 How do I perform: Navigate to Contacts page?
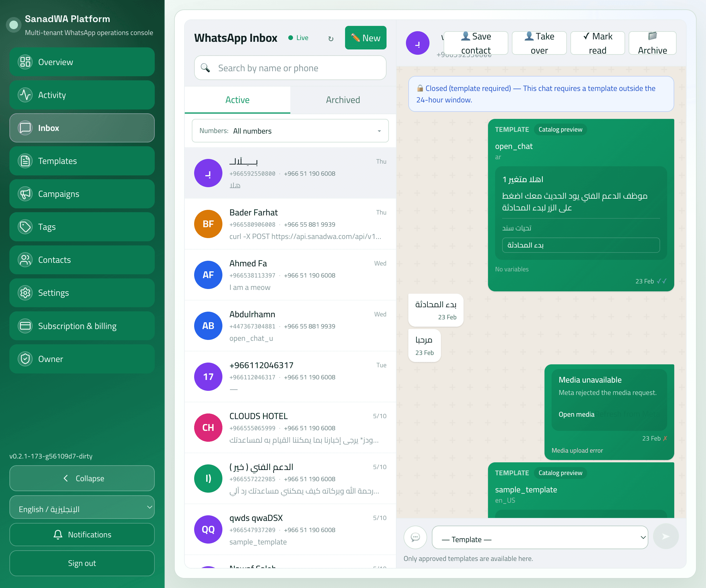82,260
